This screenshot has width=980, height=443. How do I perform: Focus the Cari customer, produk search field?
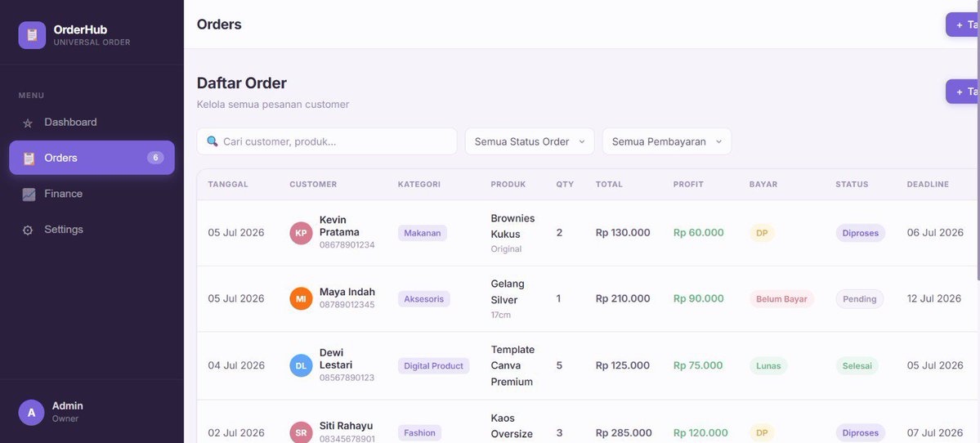tap(327, 141)
